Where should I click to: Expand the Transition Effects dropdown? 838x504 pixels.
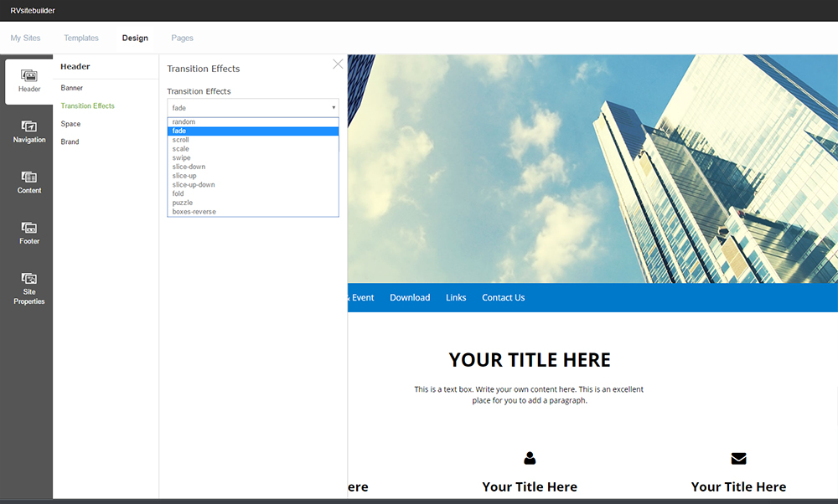click(252, 108)
